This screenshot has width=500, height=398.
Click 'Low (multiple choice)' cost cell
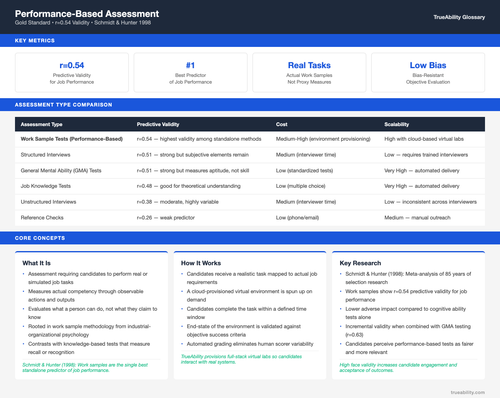click(x=301, y=186)
